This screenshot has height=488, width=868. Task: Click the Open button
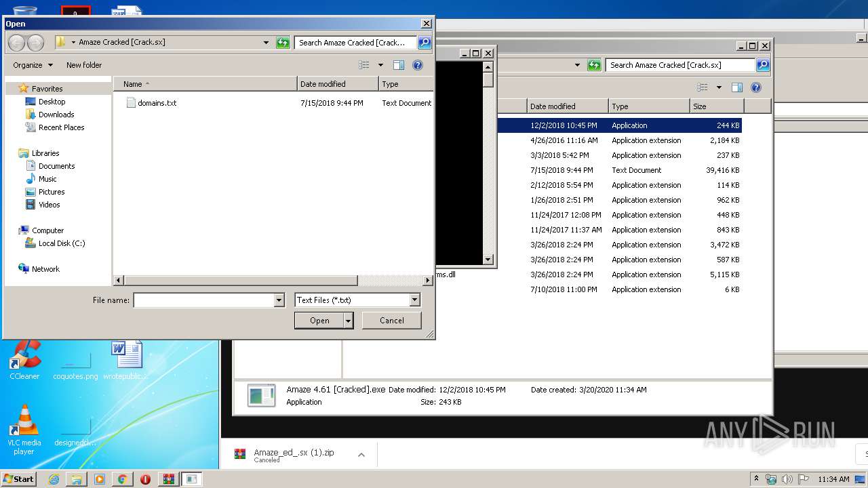click(x=319, y=321)
